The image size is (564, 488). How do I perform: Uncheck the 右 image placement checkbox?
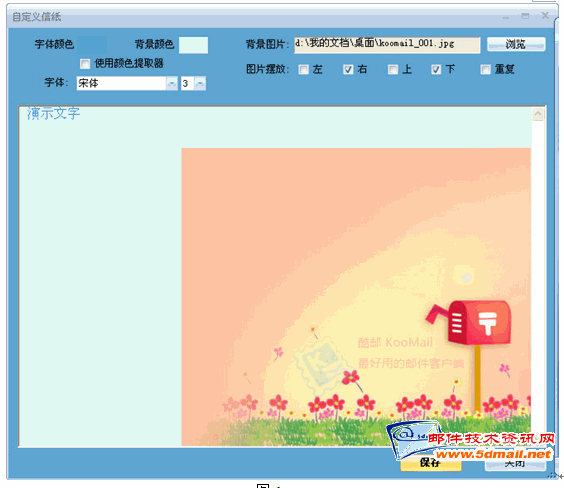348,69
